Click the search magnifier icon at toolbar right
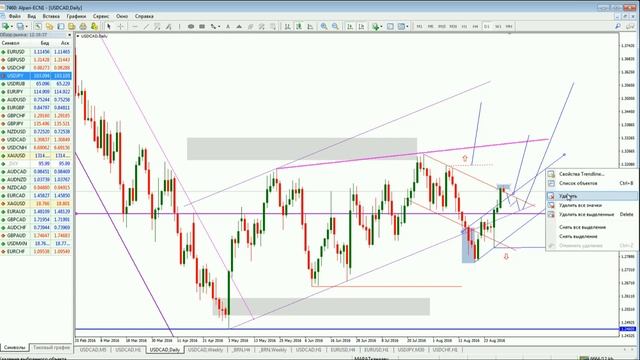The width and height of the screenshot is (640, 360). coord(618,26)
